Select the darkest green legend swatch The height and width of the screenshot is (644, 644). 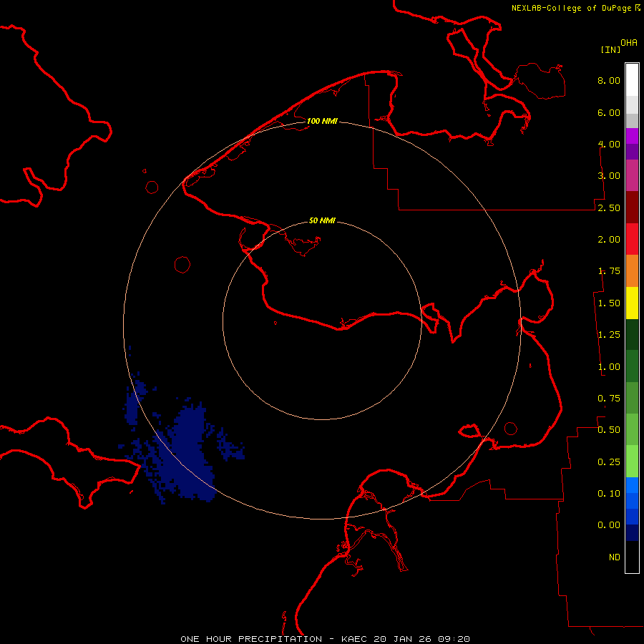[x=632, y=334]
